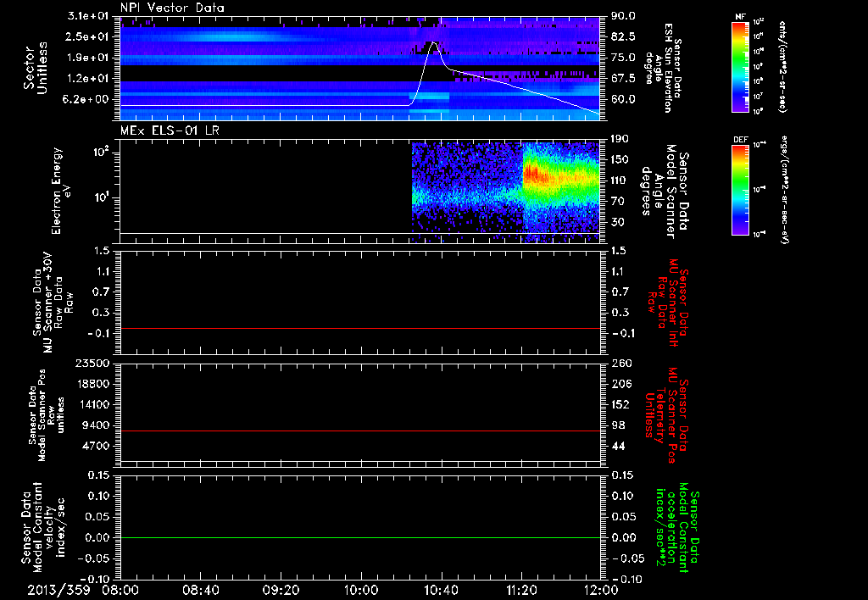Viewport: 868px width, 600px height.
Task: Click the Sector Unitless axis label
Action: point(35,66)
